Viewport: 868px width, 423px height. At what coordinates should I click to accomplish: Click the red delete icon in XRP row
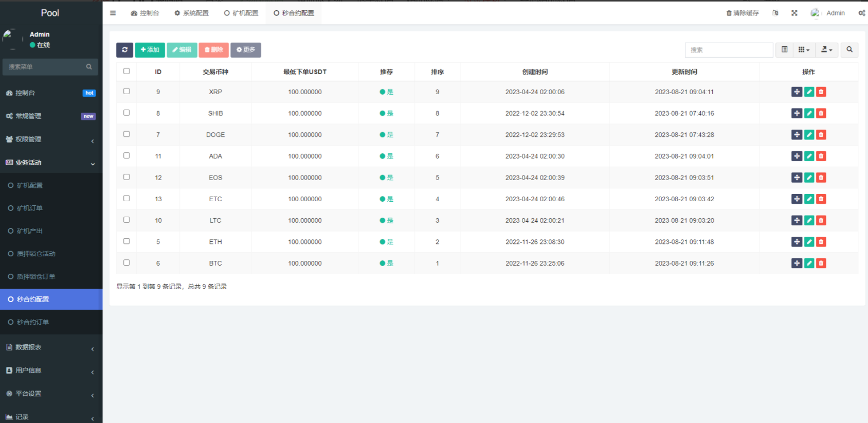coord(821,92)
